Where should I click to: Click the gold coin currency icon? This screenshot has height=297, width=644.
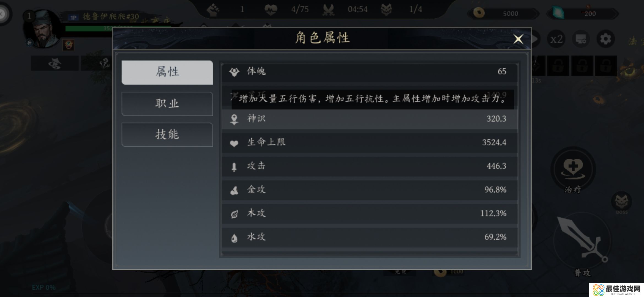point(479,13)
